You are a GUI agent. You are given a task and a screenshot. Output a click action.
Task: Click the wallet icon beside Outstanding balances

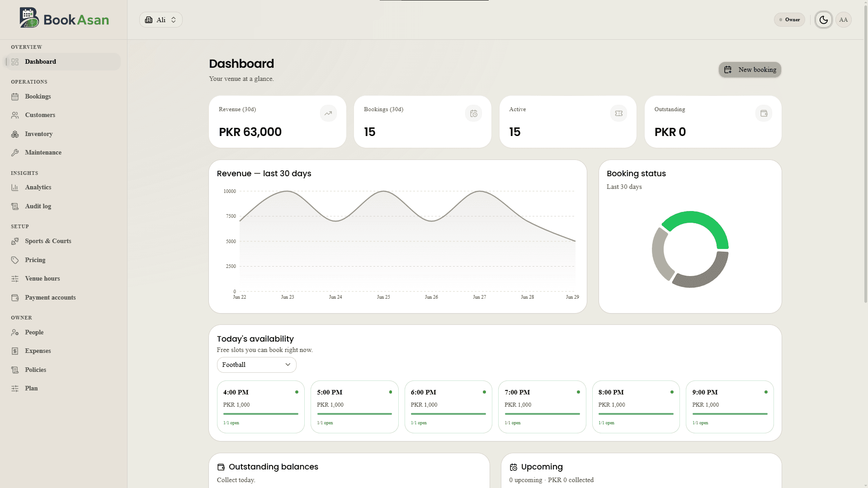pos(221,467)
